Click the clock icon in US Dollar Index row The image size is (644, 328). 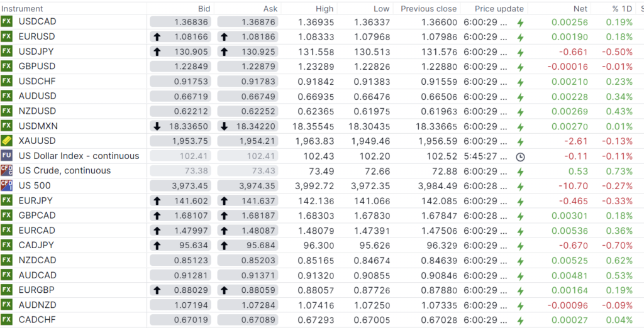[x=520, y=156]
